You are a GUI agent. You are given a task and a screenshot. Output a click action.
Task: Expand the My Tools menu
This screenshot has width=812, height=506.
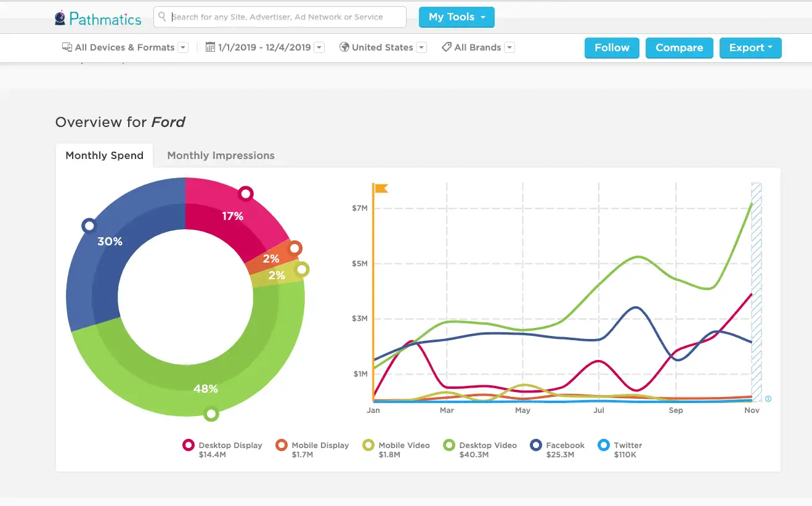point(457,17)
